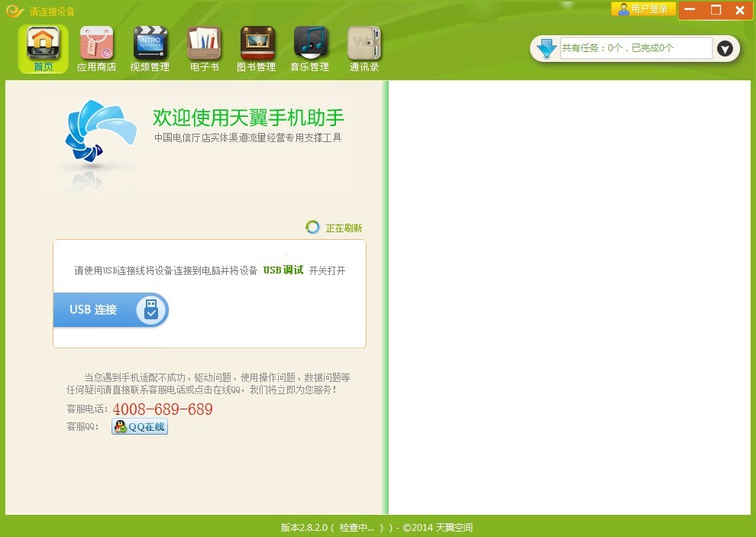756x537 pixels.
Task: Open 图书管理 book management
Action: pos(257,49)
